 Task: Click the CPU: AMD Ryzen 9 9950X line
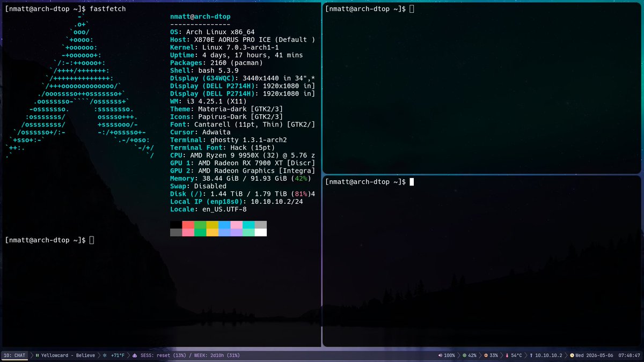click(x=243, y=155)
